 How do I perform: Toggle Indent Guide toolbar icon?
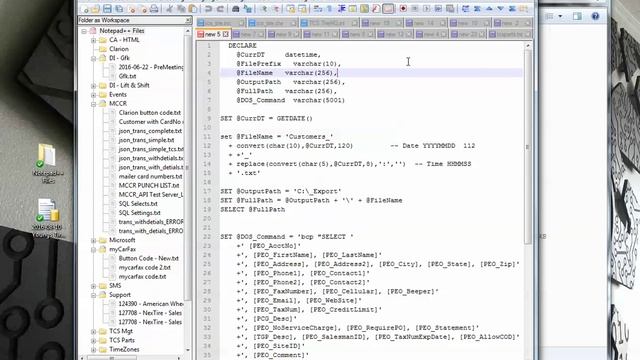pos(341,9)
